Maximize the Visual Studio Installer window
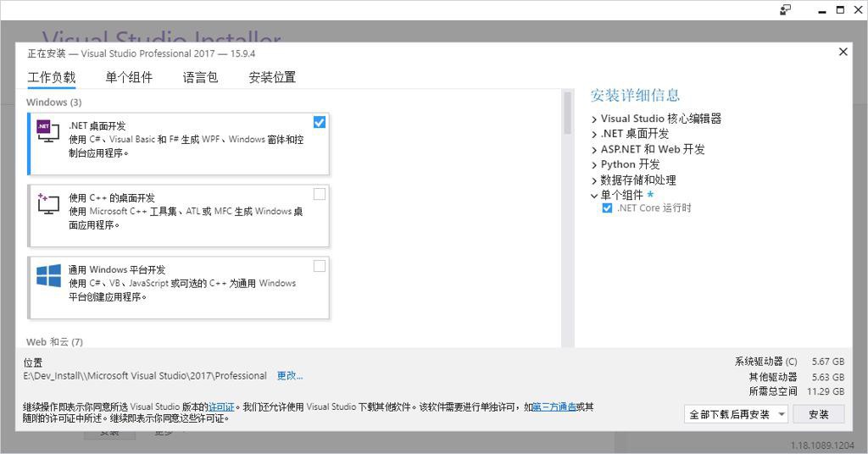Screen dimensions: 868x454 coord(840,10)
